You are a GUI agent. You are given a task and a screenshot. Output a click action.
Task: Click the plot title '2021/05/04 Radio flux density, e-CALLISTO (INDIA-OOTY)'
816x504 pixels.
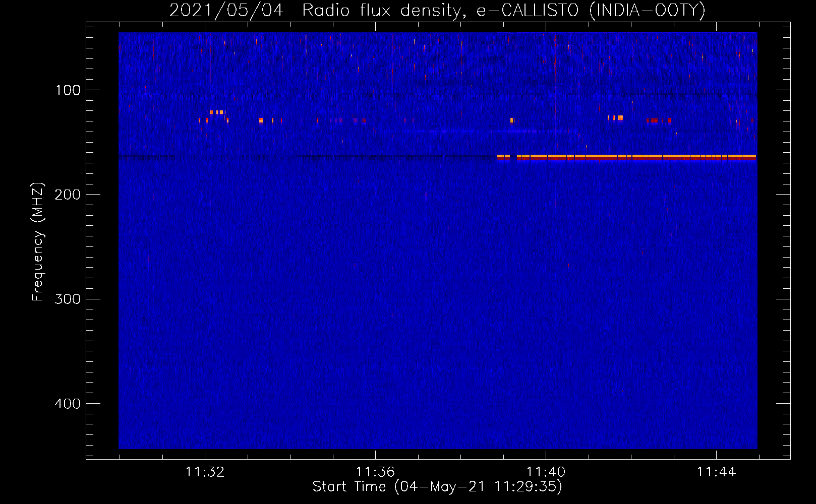click(437, 10)
